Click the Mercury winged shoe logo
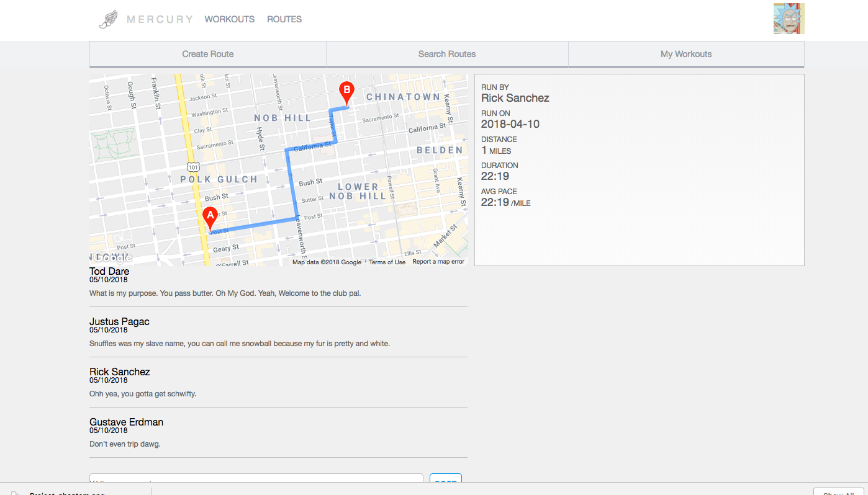The image size is (868, 495). pos(107,19)
